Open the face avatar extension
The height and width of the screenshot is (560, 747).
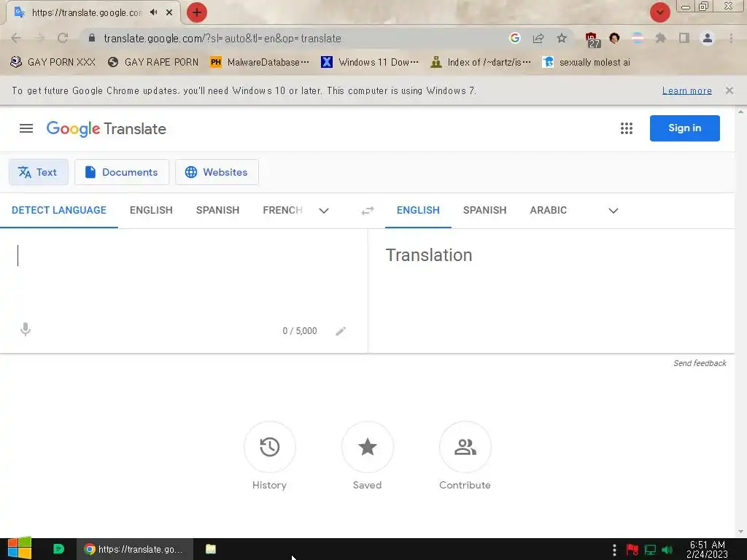tap(614, 38)
